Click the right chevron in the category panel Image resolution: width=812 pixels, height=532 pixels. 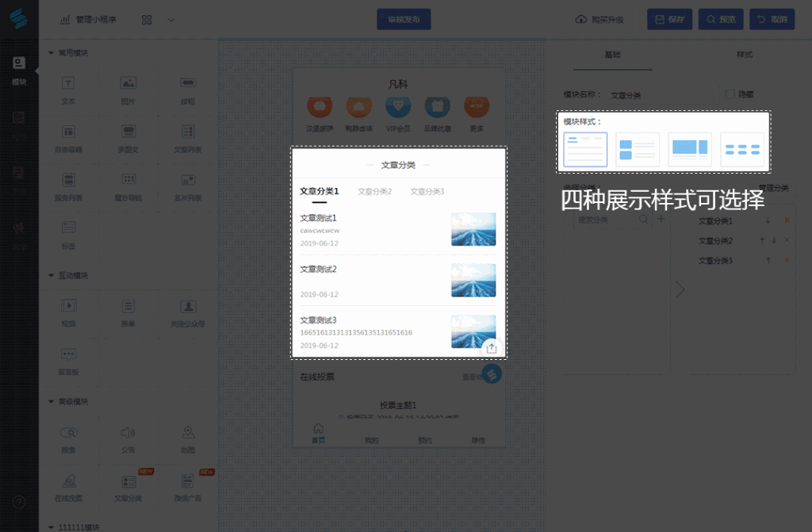[680, 289]
